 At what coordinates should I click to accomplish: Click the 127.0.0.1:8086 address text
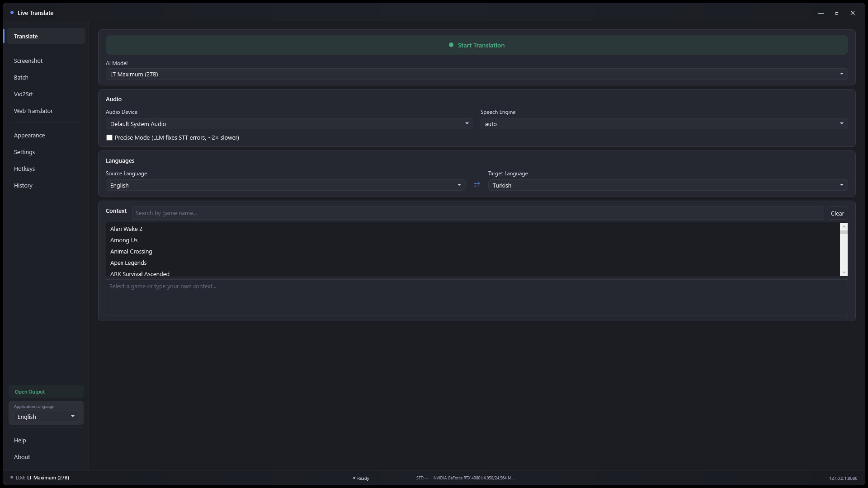tap(843, 478)
